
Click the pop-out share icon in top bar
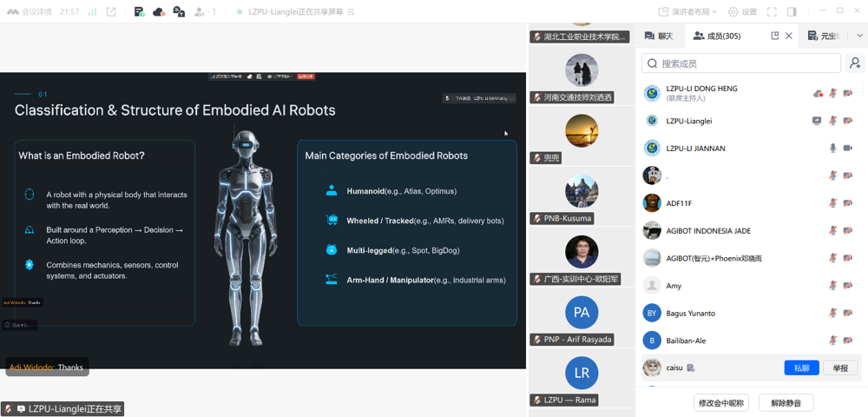coord(111,12)
